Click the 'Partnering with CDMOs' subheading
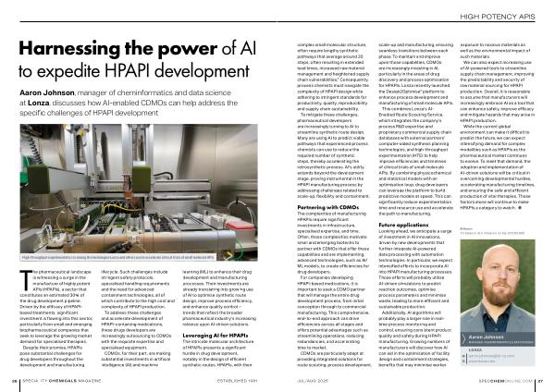Screen dimensions: 555x392 pyautogui.click(x=327, y=207)
